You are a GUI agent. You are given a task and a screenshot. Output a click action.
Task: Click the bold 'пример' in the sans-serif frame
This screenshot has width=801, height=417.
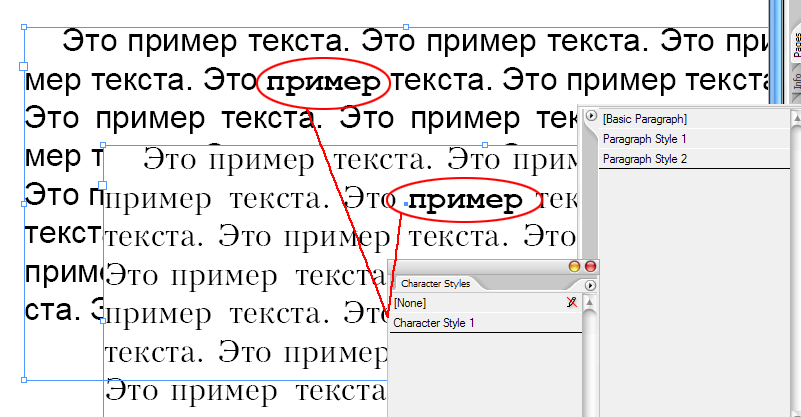324,83
